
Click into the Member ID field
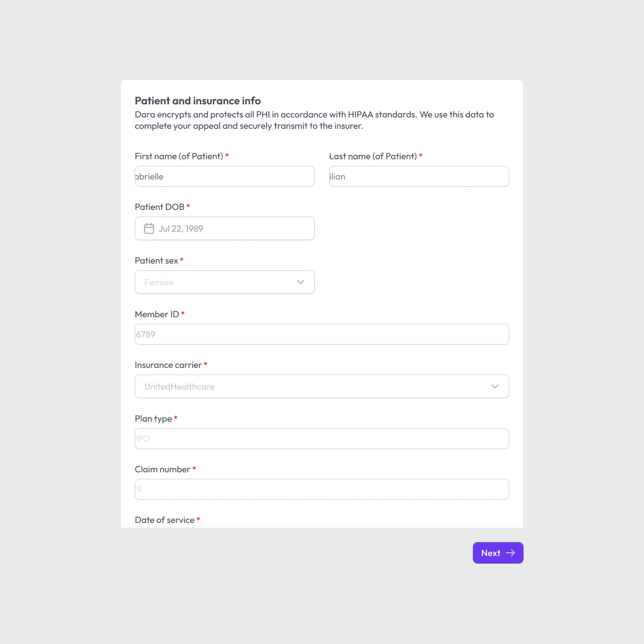pyautogui.click(x=322, y=335)
